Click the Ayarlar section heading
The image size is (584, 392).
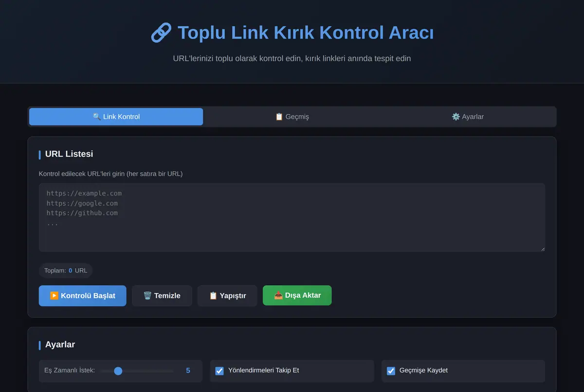coord(60,344)
